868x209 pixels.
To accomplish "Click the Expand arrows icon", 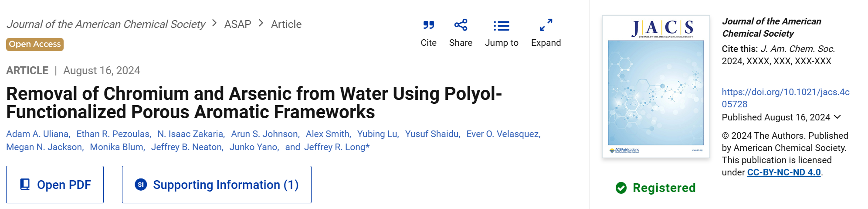I will [x=546, y=25].
